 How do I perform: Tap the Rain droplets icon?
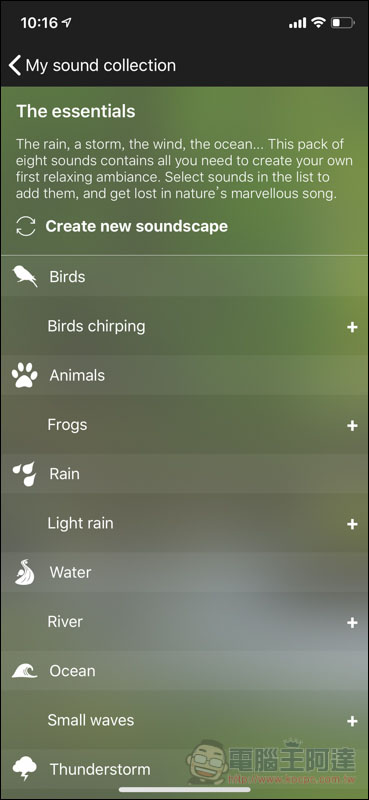coord(24,473)
